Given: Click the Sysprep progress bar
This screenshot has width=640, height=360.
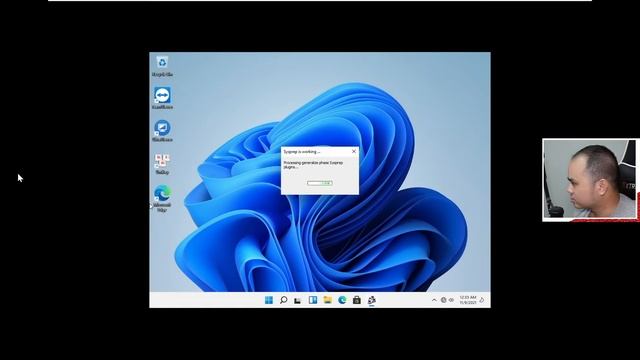Looking at the screenshot, I should [x=320, y=183].
